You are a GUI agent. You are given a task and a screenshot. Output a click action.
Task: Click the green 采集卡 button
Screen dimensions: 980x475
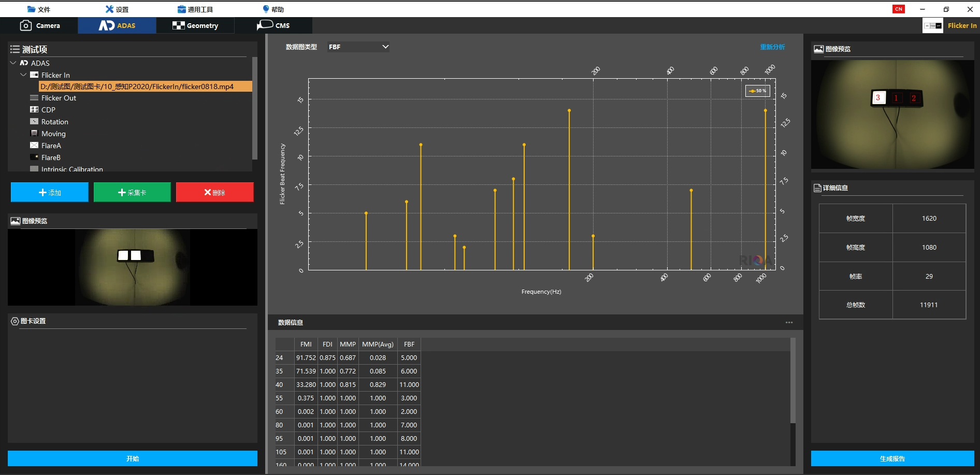[x=132, y=192]
